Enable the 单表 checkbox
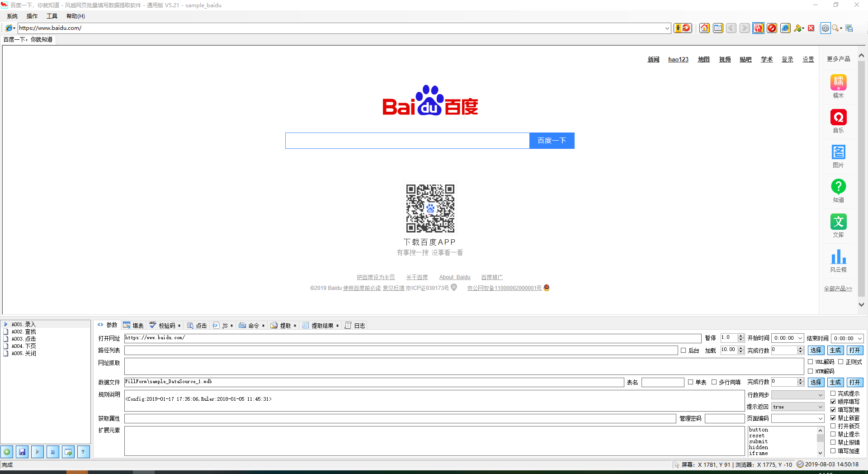Screen dimensions: 868x474 tap(690, 382)
